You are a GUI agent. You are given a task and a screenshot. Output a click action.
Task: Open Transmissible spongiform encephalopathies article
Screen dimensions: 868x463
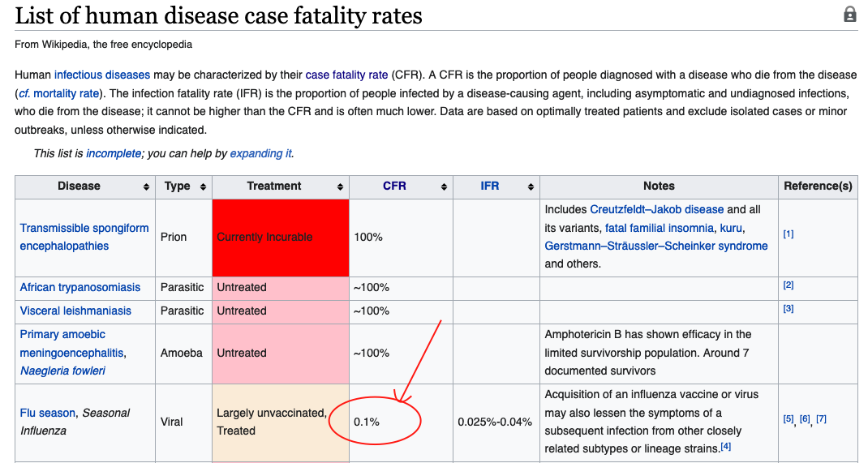[x=84, y=237]
